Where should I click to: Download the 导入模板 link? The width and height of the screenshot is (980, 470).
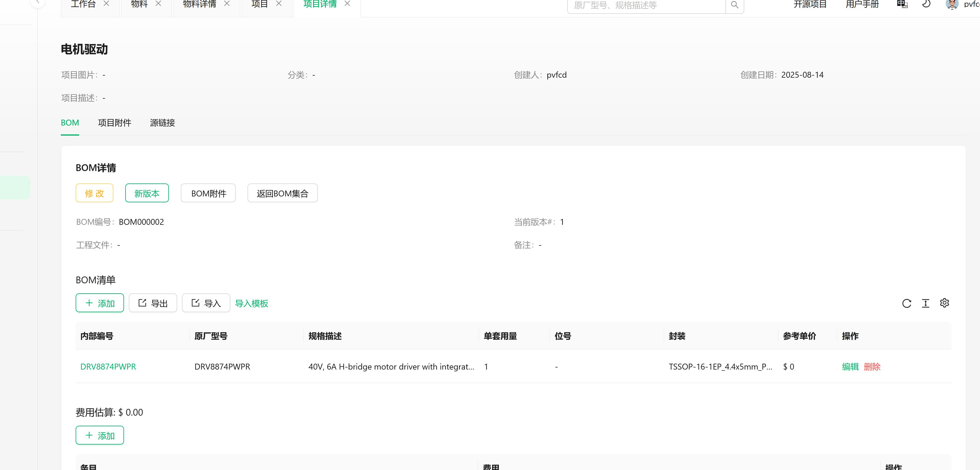tap(251, 304)
